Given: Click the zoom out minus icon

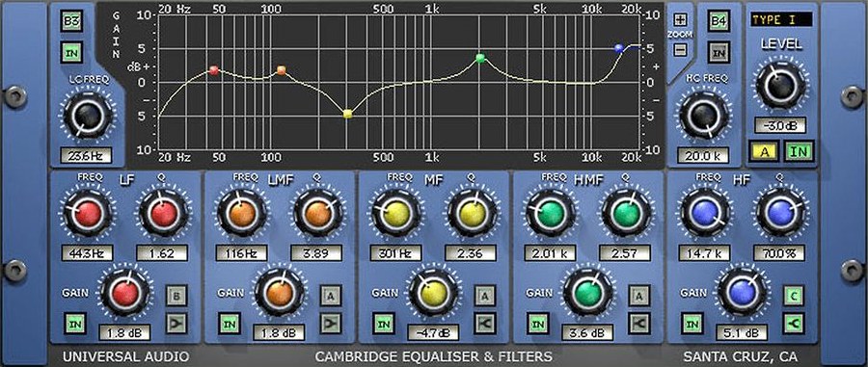Looking at the screenshot, I should [680, 49].
